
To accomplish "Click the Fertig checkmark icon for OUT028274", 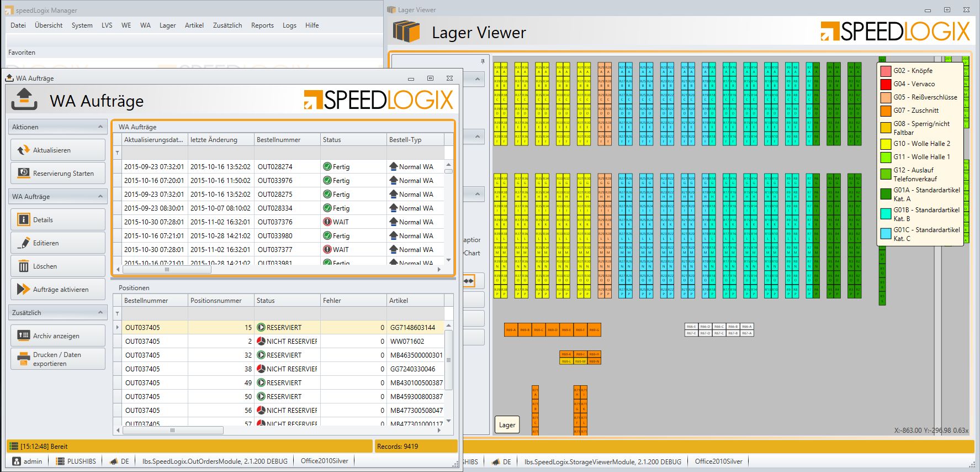I will click(327, 166).
